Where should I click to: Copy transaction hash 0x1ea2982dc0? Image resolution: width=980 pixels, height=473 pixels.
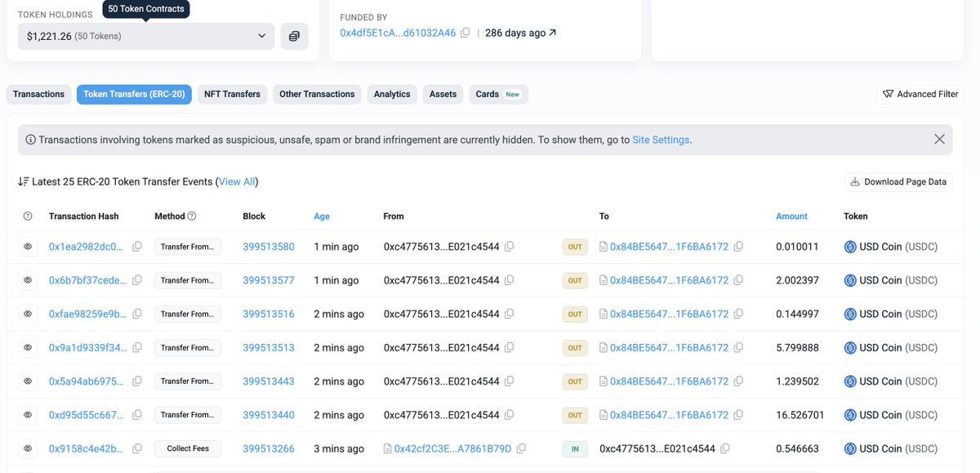(x=137, y=247)
